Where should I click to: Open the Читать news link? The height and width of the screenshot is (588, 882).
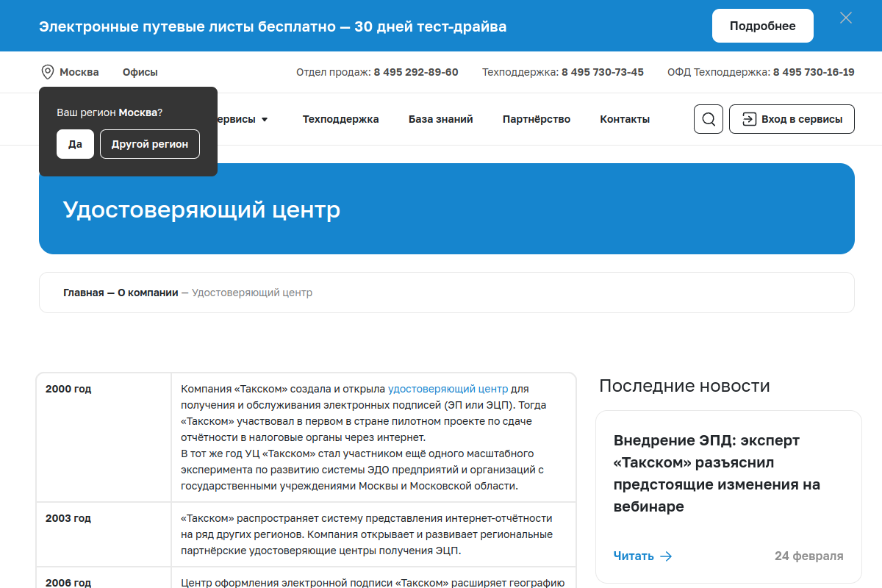[x=634, y=556]
